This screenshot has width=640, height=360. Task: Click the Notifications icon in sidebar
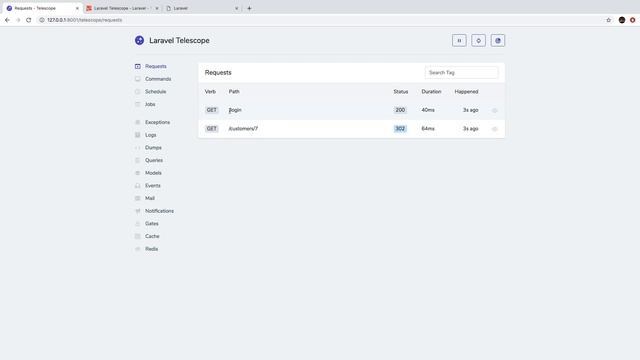tap(138, 211)
